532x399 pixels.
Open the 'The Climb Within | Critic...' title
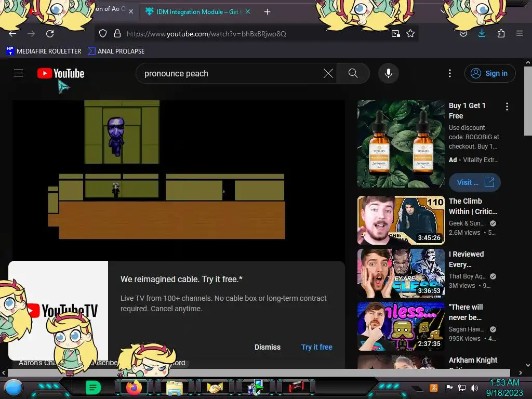click(x=473, y=206)
